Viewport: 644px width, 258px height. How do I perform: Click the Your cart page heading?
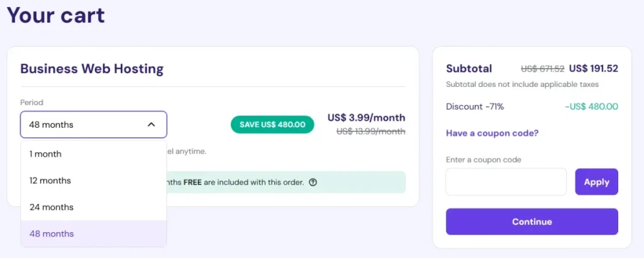point(55,14)
